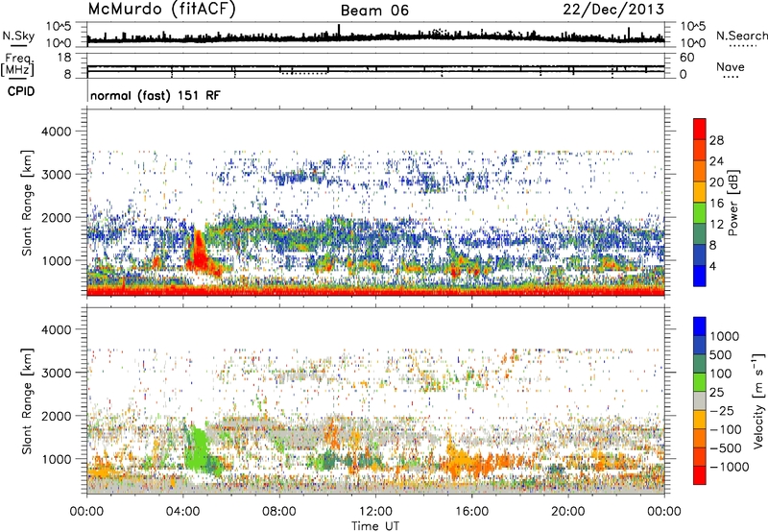The width and height of the screenshot is (768, 532).
Task: Click the "500" label on the Velocity color bar
Action: 720,354
